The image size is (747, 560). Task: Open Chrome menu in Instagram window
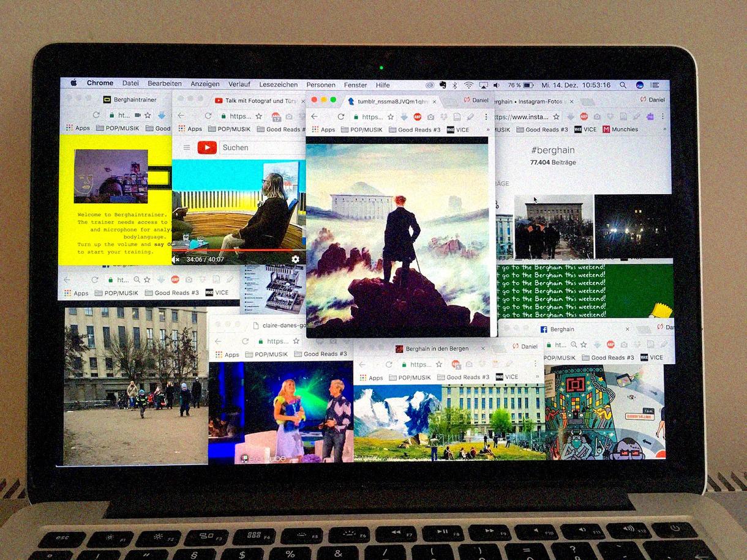(x=663, y=116)
